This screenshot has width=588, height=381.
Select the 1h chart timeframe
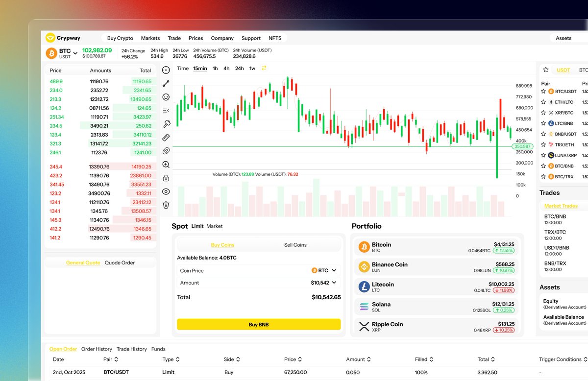(215, 69)
